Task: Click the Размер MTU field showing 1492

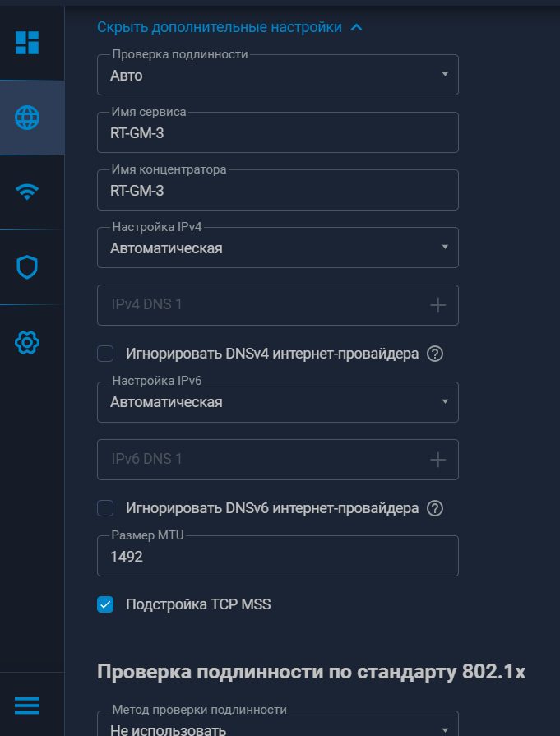Action: 277,557
